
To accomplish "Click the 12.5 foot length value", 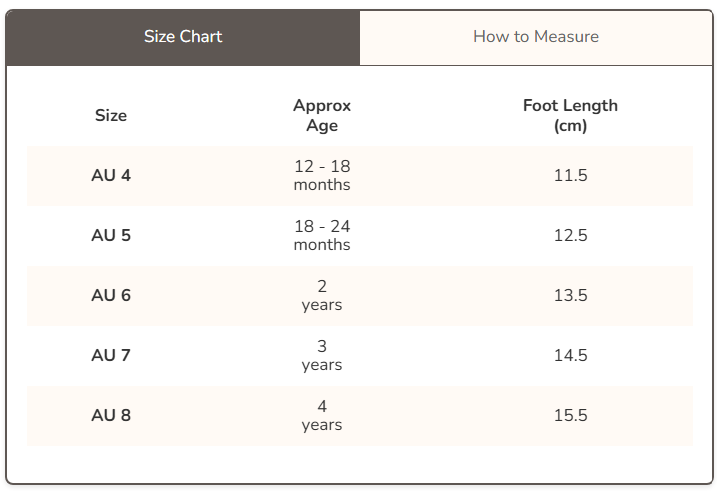I will click(x=570, y=236).
